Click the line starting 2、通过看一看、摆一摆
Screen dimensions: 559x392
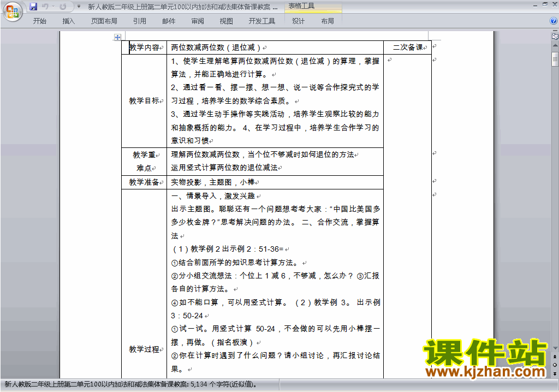(x=275, y=87)
